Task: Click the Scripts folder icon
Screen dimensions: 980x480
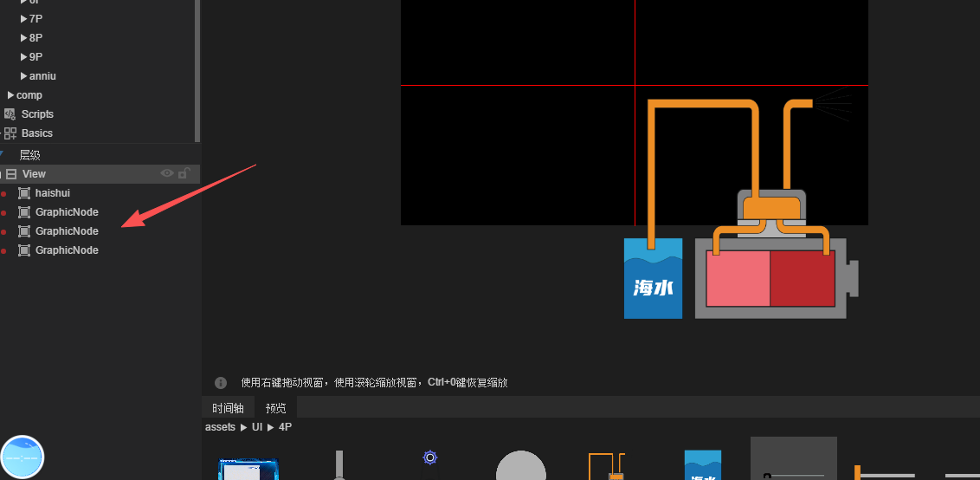Action: (x=10, y=114)
